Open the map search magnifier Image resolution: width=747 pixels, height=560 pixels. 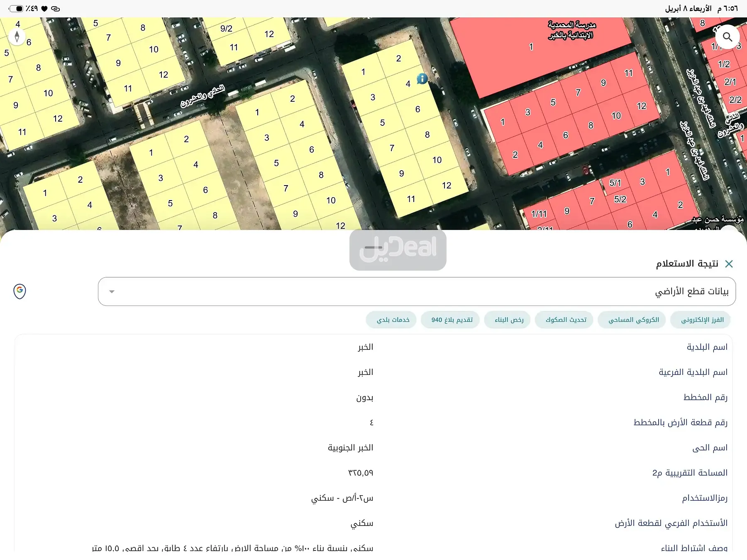coord(727,37)
